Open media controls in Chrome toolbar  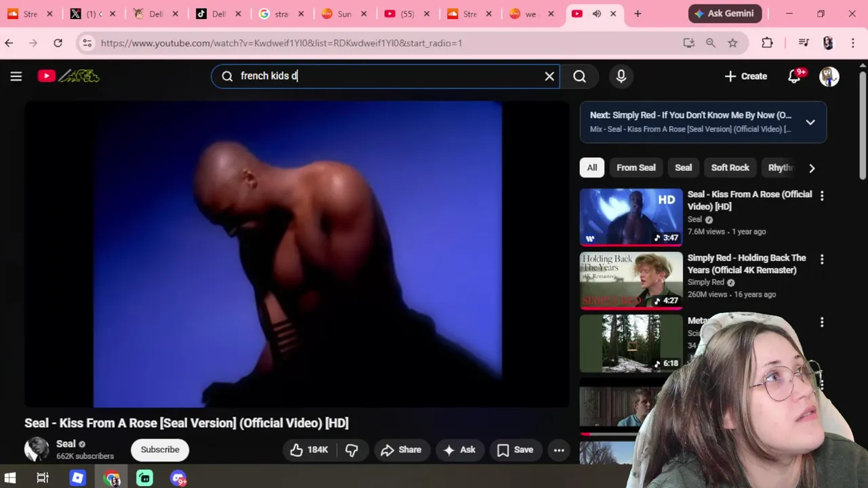804,43
